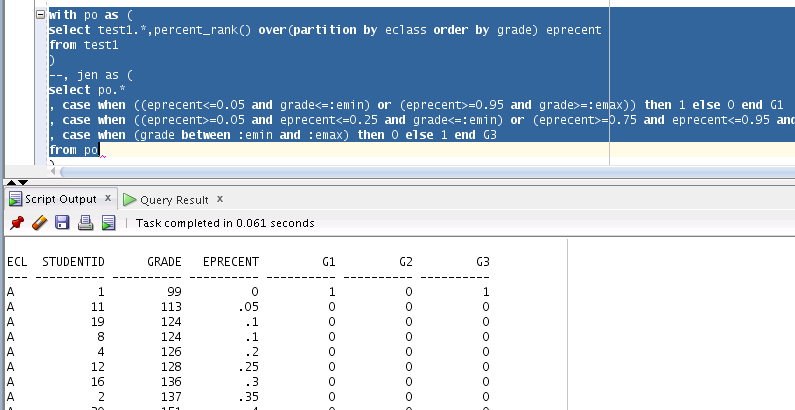The height and width of the screenshot is (410, 795).
Task: Click the EPRECENT column header
Action: click(x=231, y=262)
